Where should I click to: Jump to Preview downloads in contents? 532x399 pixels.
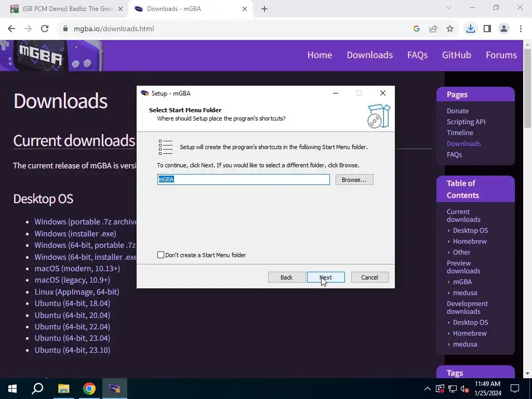pos(463,267)
